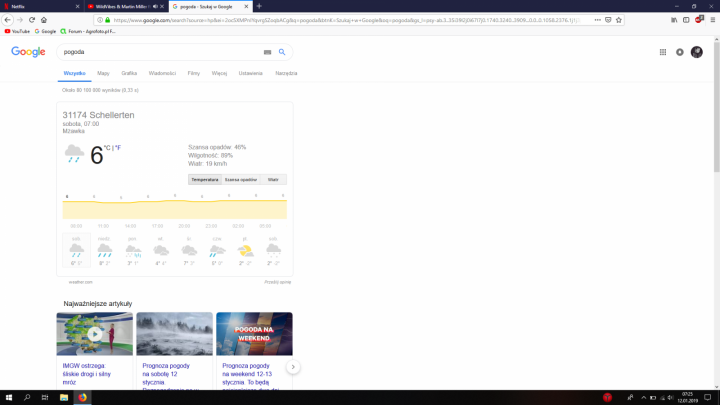Image resolution: width=720 pixels, height=405 pixels.
Task: Open the POGODA NA WEEKEND thumbnail
Action: click(254, 334)
